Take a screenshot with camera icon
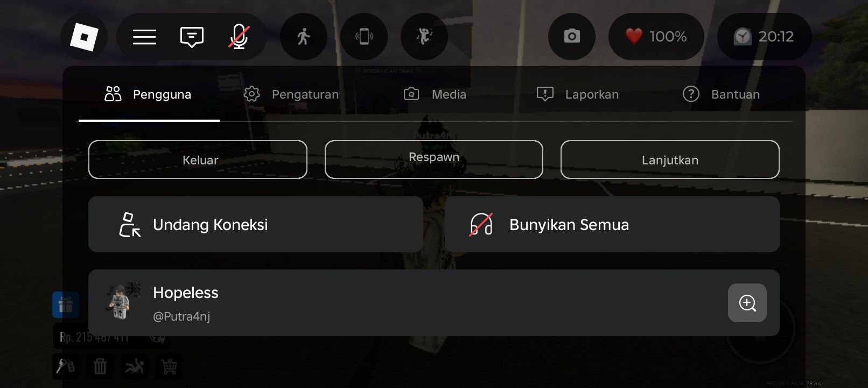This screenshot has height=388, width=868. (x=572, y=37)
